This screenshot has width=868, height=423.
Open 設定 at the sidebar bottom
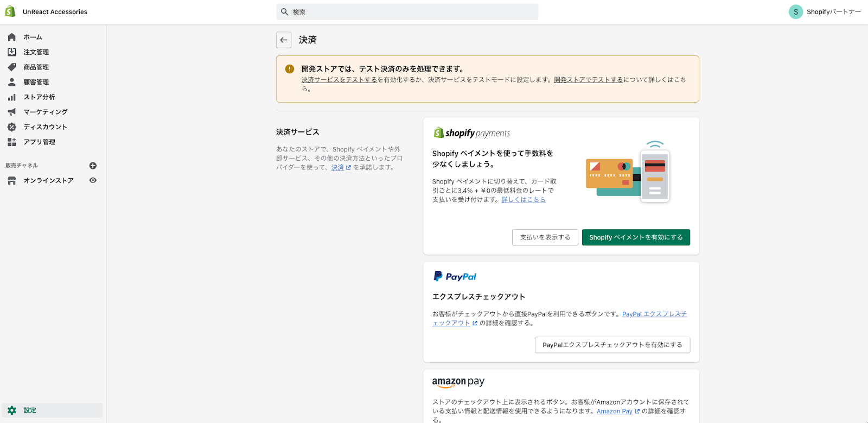pos(52,411)
